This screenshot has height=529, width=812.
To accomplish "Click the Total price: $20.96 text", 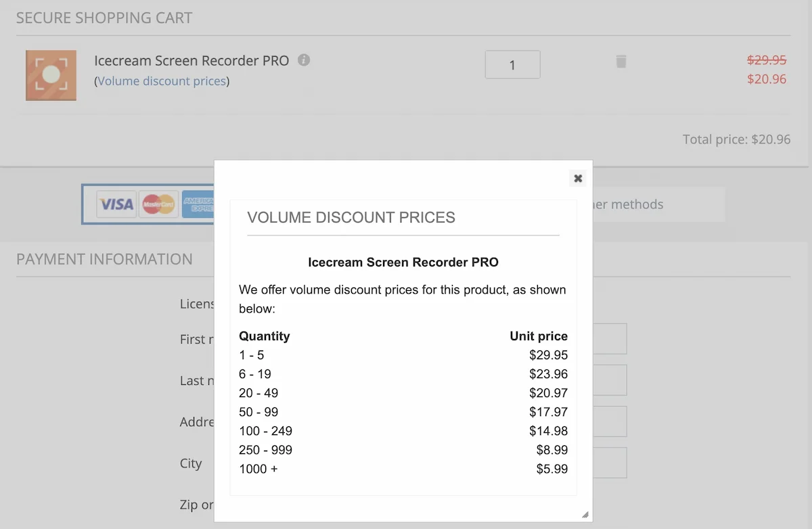I will tap(736, 139).
